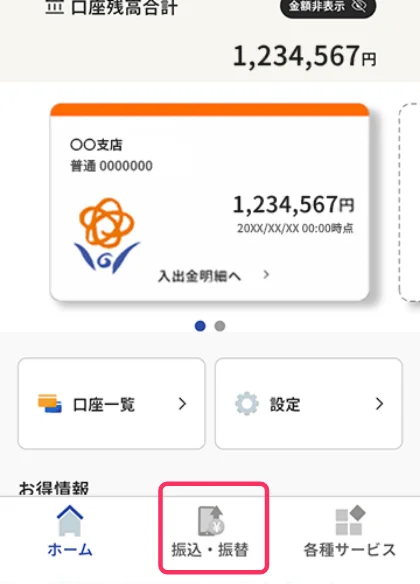Click the arrow next to 入出金明細へ
The height and width of the screenshot is (584, 420).
pyautogui.click(x=266, y=275)
